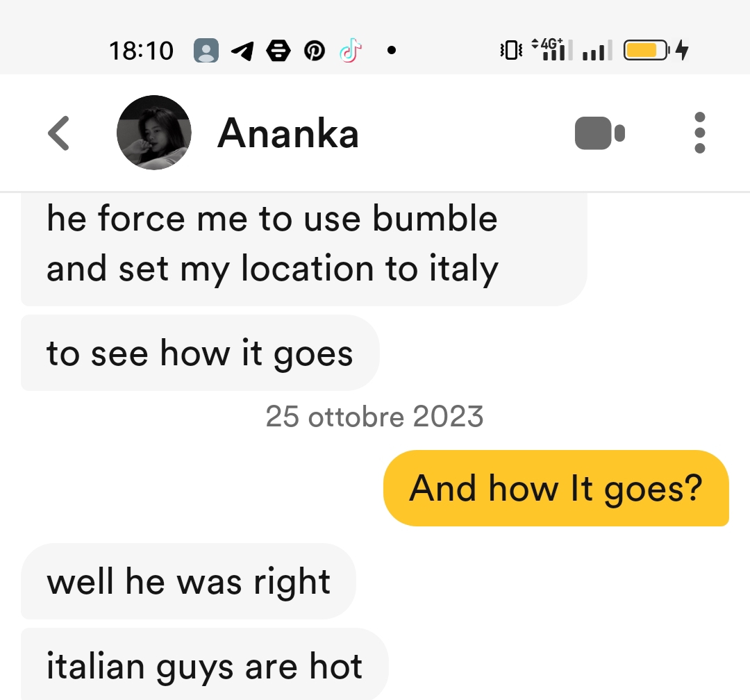Start a video call with Ananka

(x=600, y=133)
